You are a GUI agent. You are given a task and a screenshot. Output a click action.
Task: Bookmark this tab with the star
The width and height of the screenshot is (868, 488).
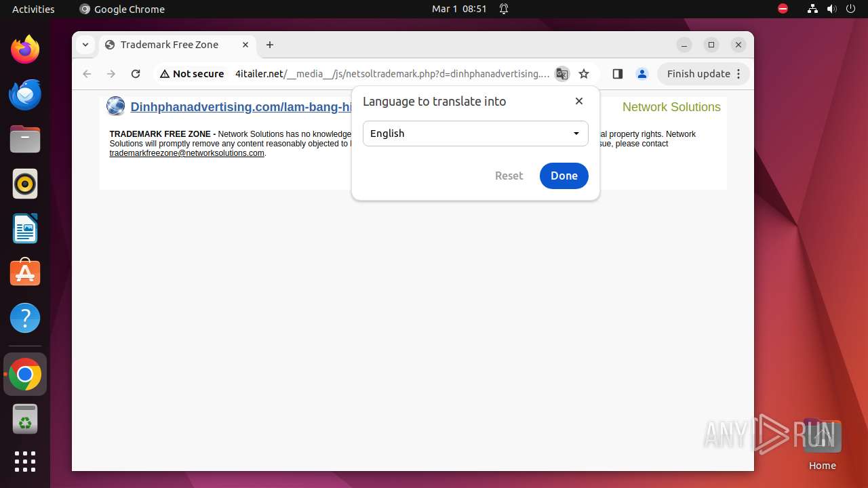584,74
